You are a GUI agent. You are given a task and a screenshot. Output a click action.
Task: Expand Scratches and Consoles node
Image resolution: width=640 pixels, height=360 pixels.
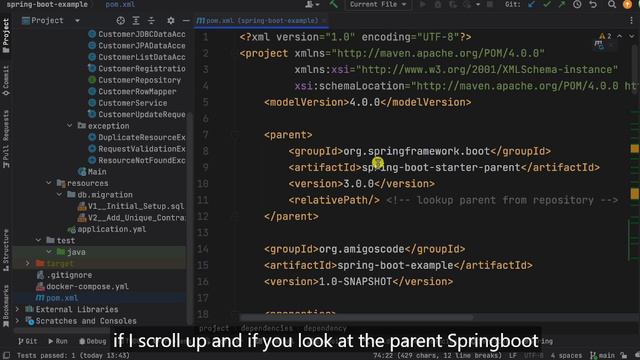[x=17, y=321]
